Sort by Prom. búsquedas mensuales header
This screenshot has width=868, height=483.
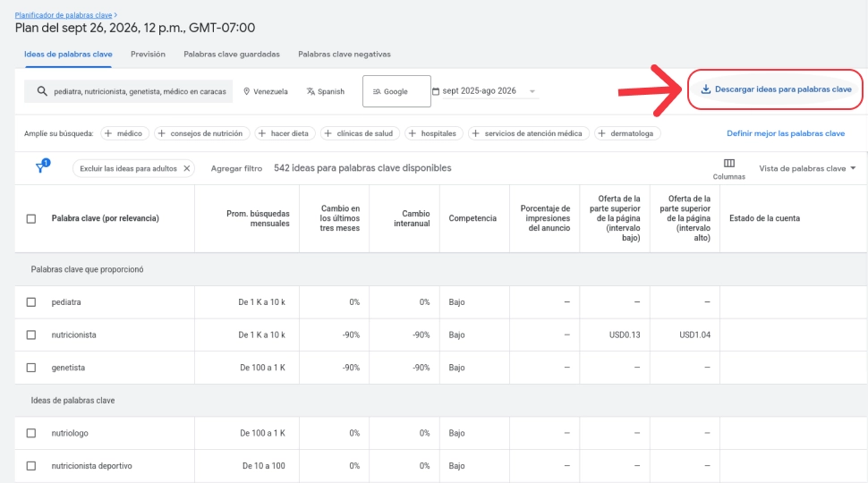[x=258, y=218]
